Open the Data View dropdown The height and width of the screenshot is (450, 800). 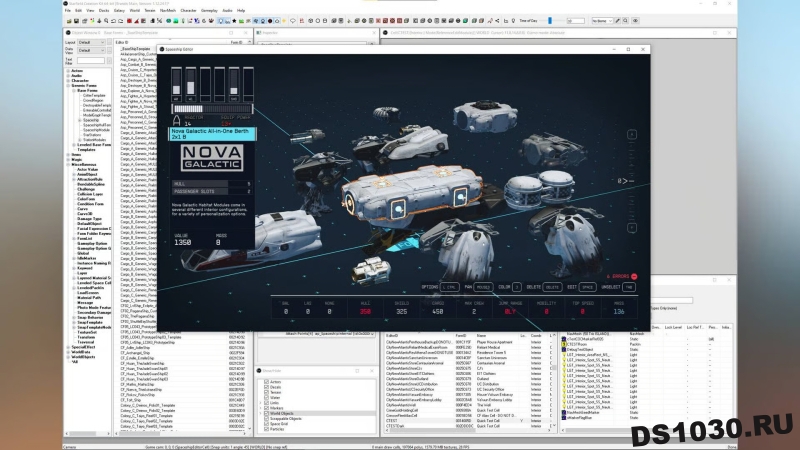(91, 50)
